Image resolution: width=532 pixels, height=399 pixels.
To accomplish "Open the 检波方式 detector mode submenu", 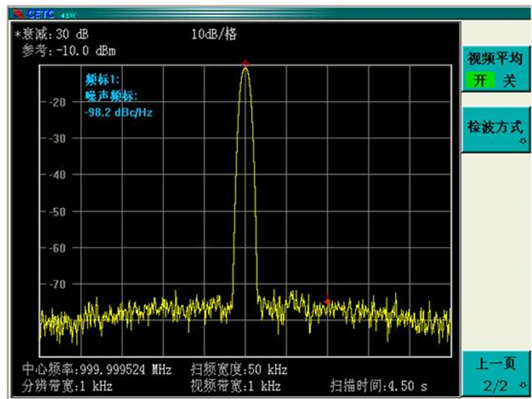I will pyautogui.click(x=495, y=126).
